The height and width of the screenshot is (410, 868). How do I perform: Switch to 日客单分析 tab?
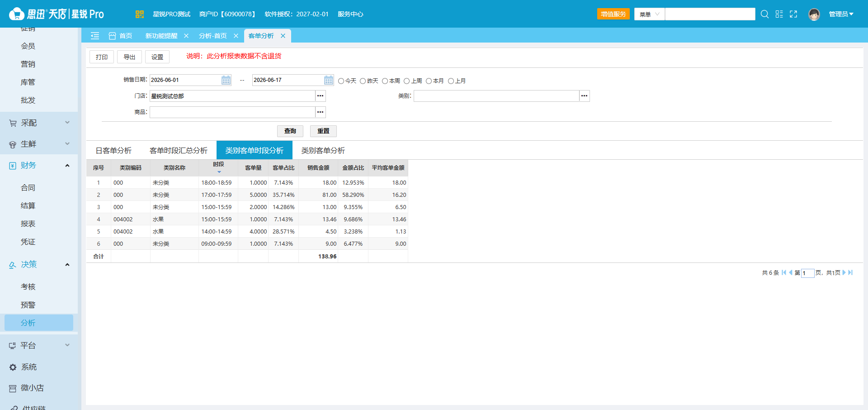coord(113,150)
